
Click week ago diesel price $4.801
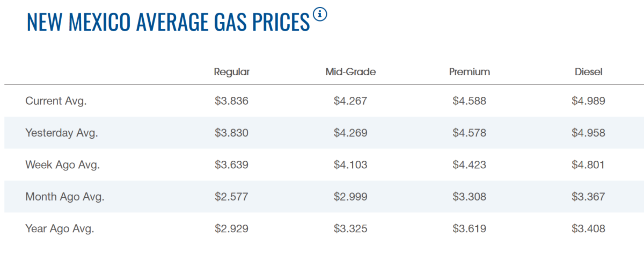tap(588, 164)
